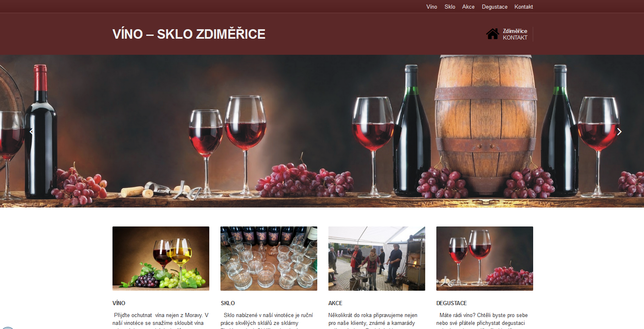The width and height of the screenshot is (644, 329).
Task: Go to the previous slider image
Action: 31,132
